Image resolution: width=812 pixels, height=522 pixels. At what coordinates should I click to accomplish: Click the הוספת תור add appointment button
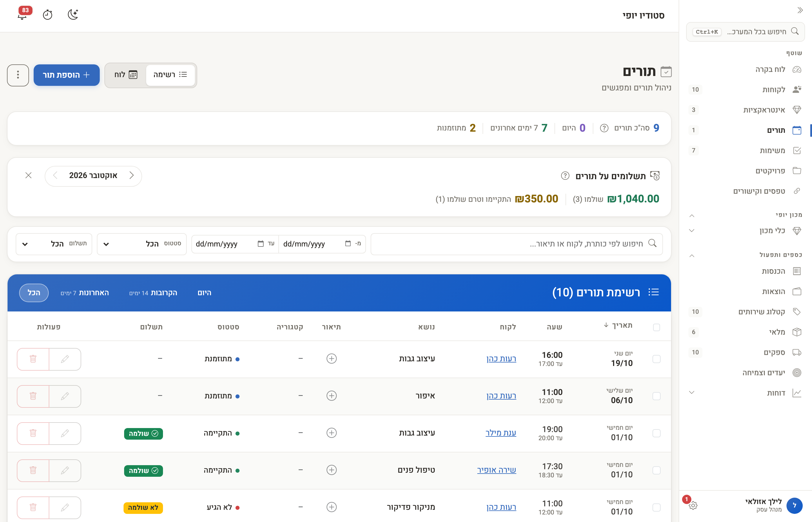pos(66,75)
